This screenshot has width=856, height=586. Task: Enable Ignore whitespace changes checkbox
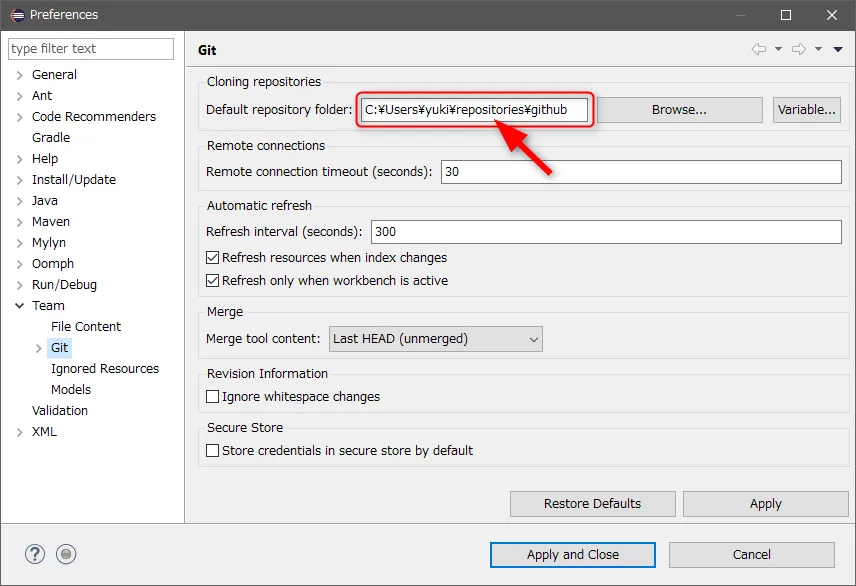tap(212, 397)
